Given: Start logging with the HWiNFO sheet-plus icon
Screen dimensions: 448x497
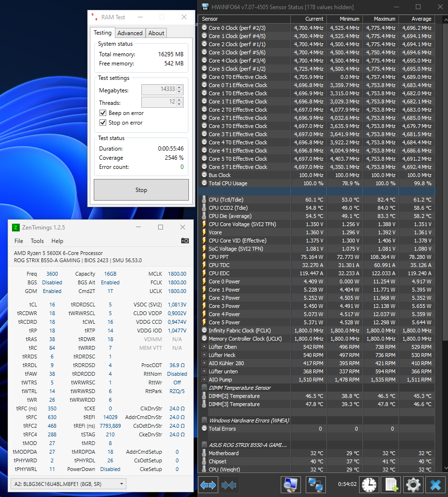Looking at the screenshot, I should (391, 485).
